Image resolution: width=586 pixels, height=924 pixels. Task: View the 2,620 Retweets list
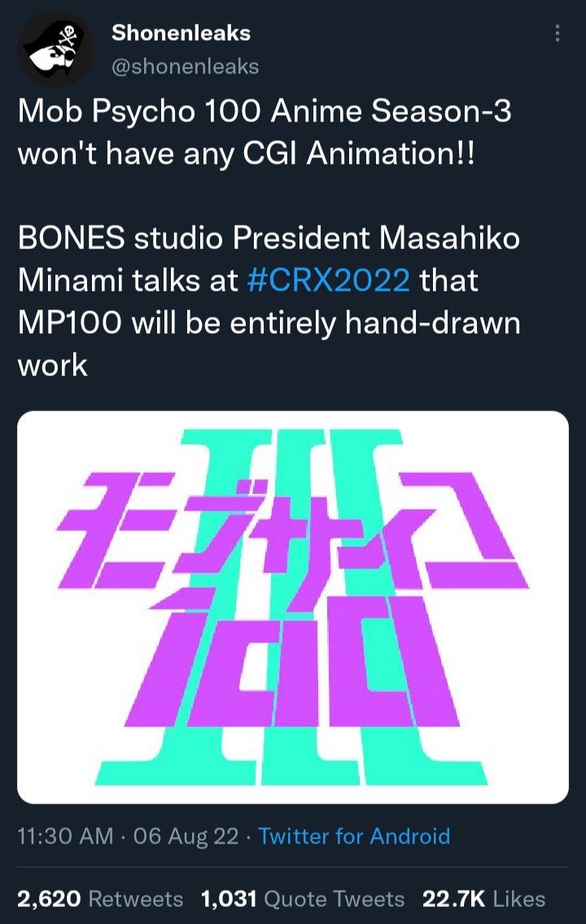[100, 899]
